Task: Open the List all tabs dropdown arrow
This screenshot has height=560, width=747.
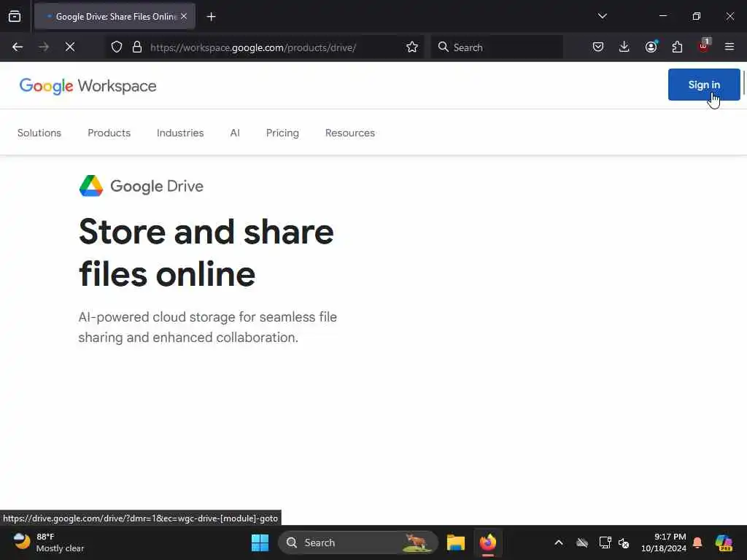Action: tap(602, 16)
